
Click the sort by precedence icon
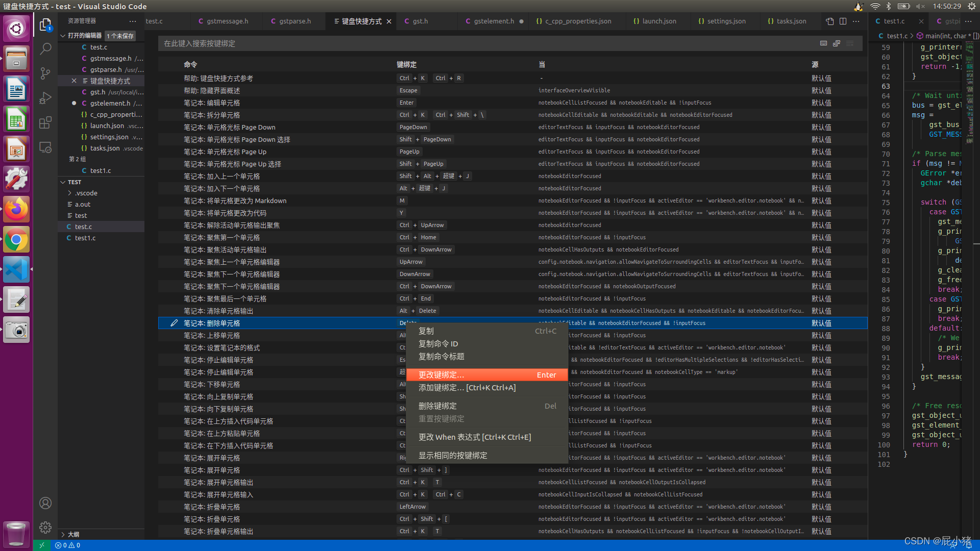(x=836, y=43)
